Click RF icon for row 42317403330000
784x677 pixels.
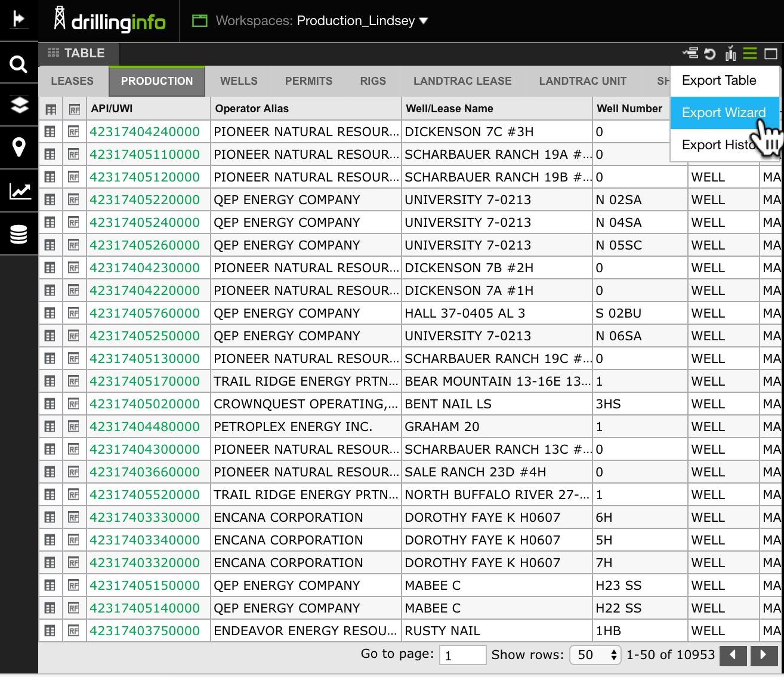74,517
